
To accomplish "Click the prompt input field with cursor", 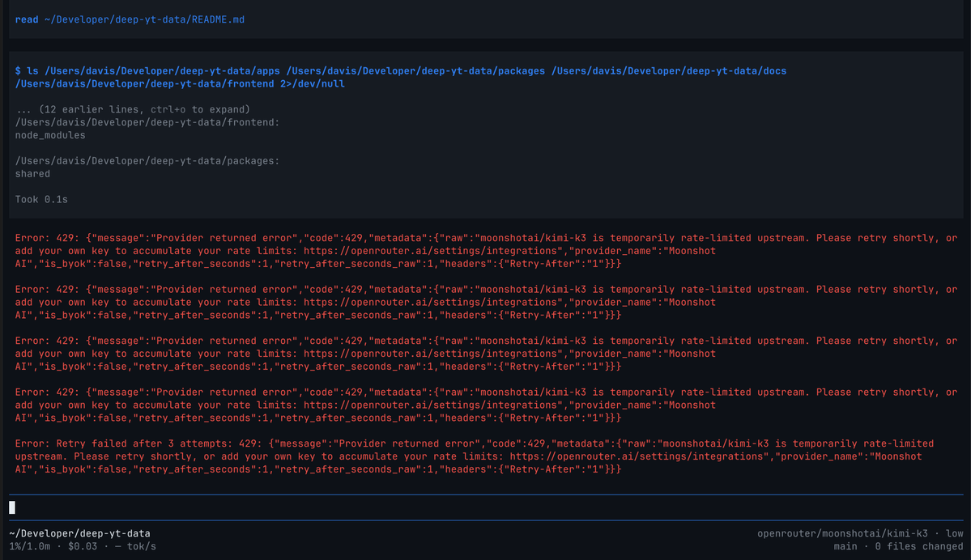I will [x=486, y=507].
